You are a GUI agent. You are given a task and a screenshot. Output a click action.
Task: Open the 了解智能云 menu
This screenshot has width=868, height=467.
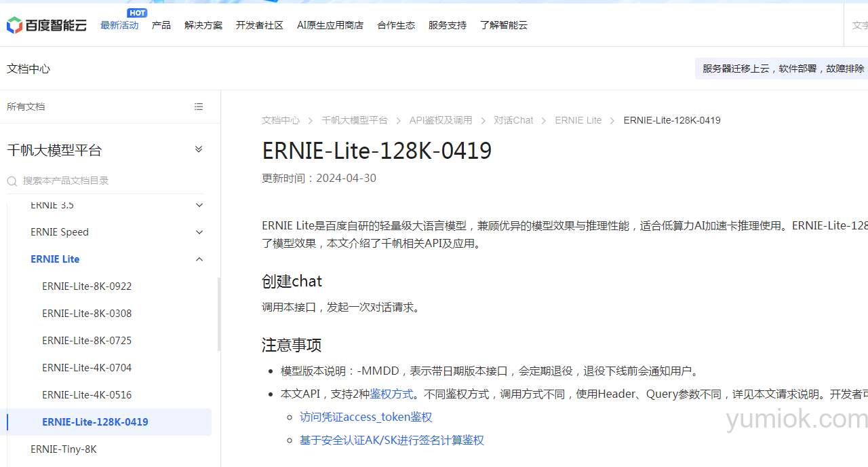[x=504, y=25]
